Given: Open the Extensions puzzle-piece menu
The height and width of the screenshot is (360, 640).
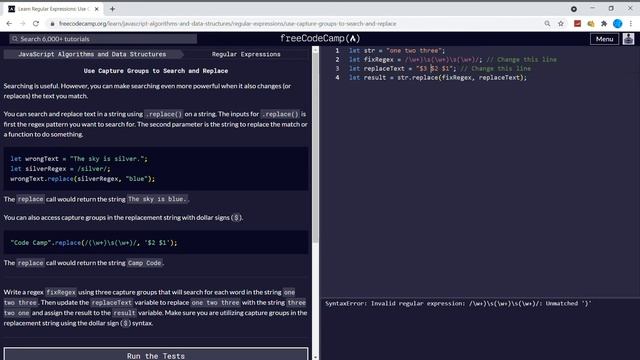Looking at the screenshot, I should (604, 24).
